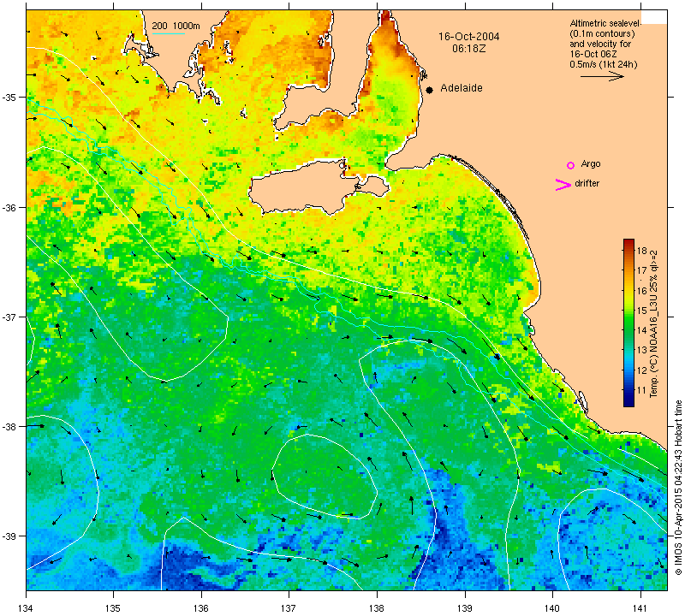Click the -36 latitude axis label

click(9, 207)
